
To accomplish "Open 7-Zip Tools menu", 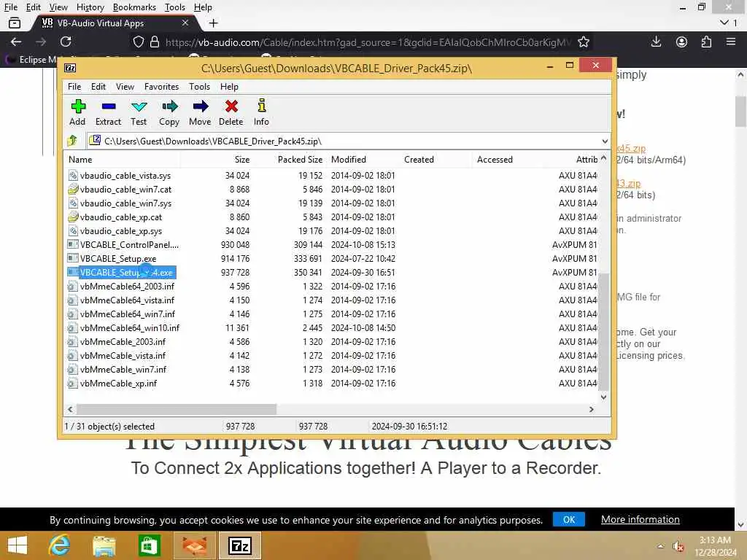I will click(199, 87).
